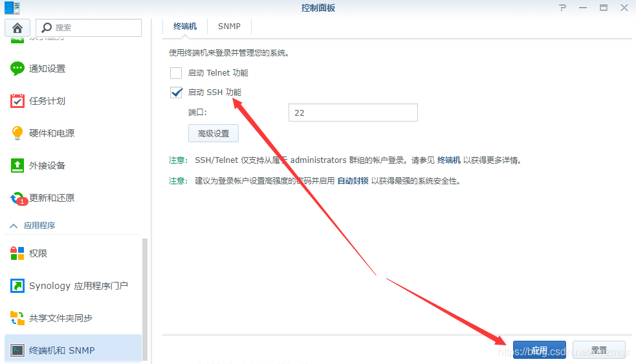This screenshot has height=364, width=636.
Task: Click the 应用 apply button
Action: point(539,350)
